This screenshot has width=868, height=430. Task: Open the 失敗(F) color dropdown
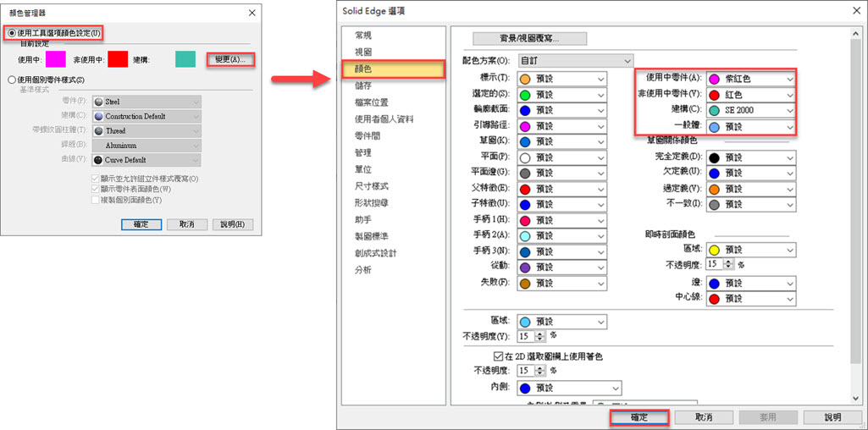click(562, 283)
